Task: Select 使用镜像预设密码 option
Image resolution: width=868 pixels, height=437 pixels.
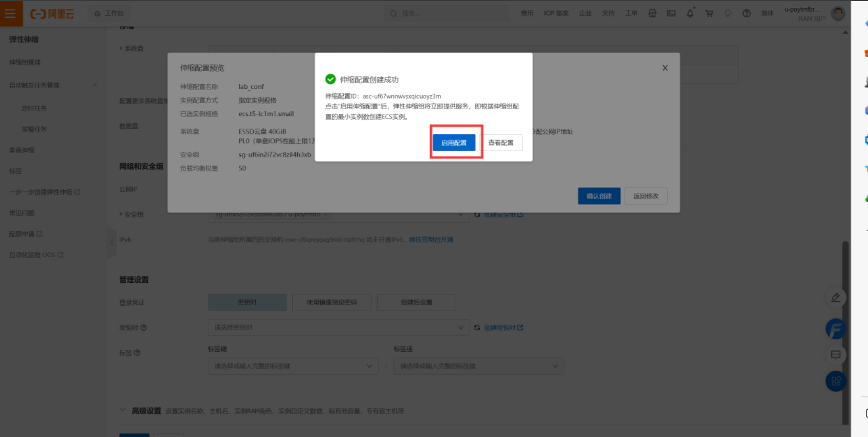Action: (332, 302)
